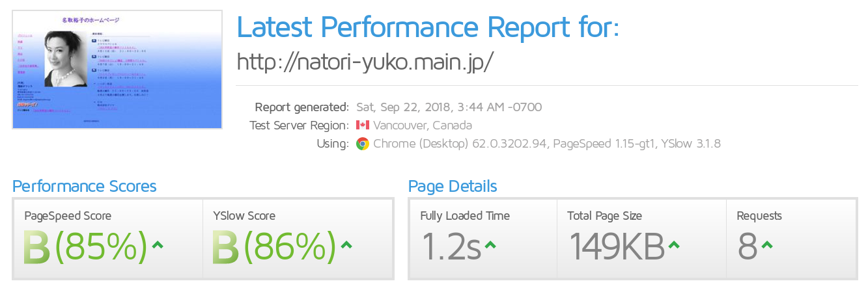This screenshot has width=868, height=292.
Task: Click the natori-yuko.main.jp URL
Action: [x=365, y=62]
